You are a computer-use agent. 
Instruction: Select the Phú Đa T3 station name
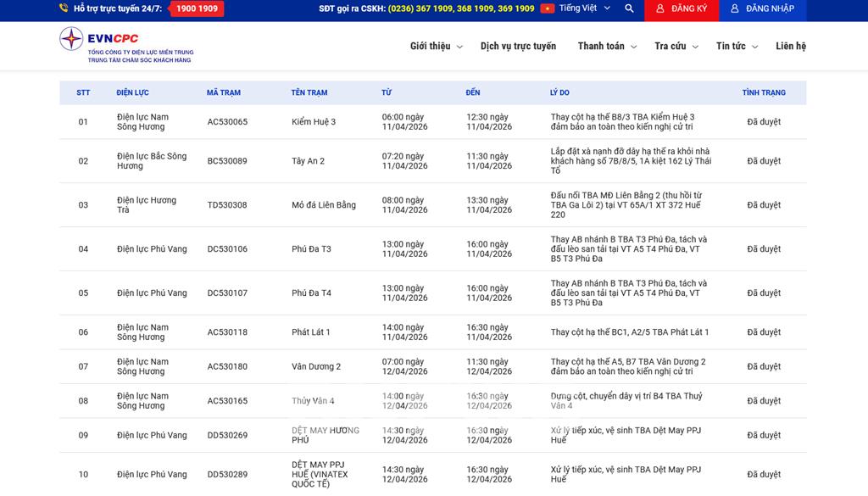point(311,249)
